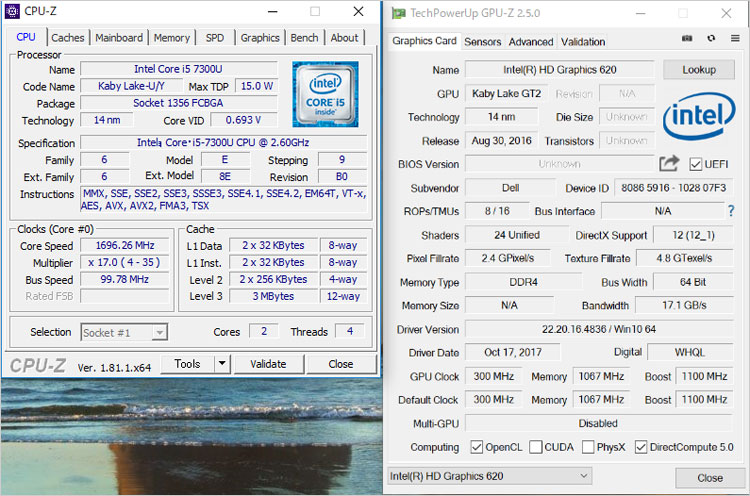Click the Validate button
This screenshot has height=496, width=750.
(268, 364)
